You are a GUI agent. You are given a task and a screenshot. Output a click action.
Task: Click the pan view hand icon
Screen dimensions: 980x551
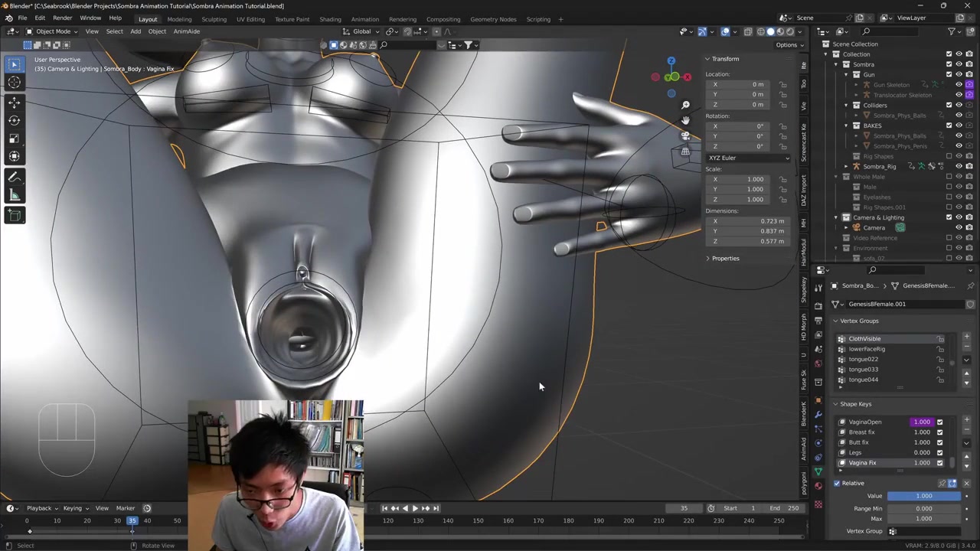(685, 120)
